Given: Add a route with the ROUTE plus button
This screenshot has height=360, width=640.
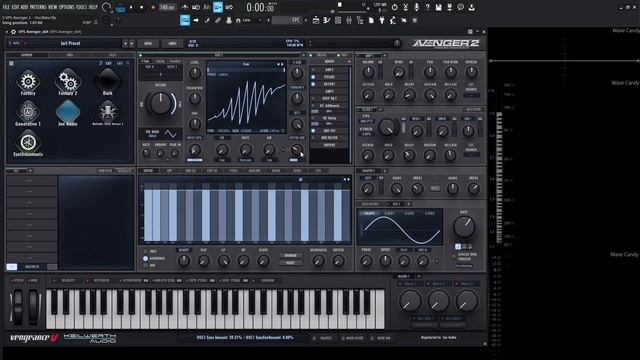Looking at the screenshot, I should [x=349, y=62].
